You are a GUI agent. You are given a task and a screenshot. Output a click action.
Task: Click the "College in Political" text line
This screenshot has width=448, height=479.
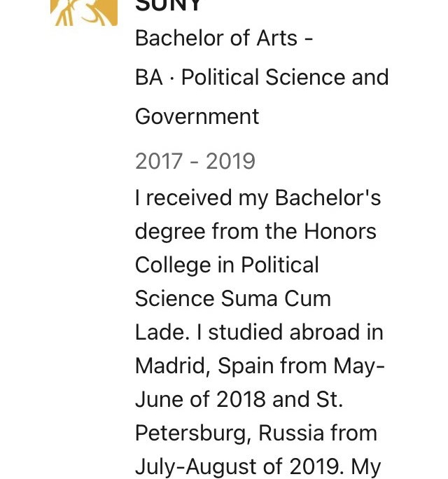(227, 265)
